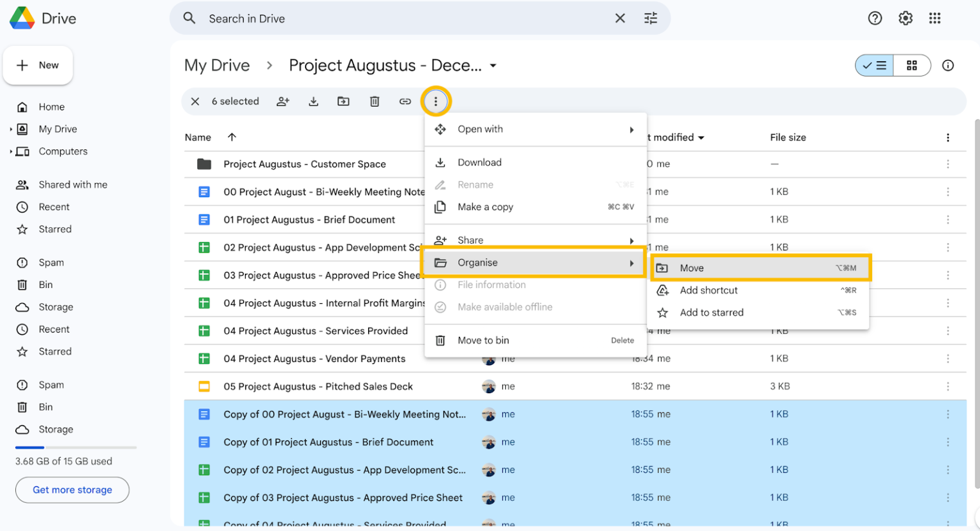Switch to grid view layout
Viewport: 980px width, 531px height.
[x=912, y=65]
